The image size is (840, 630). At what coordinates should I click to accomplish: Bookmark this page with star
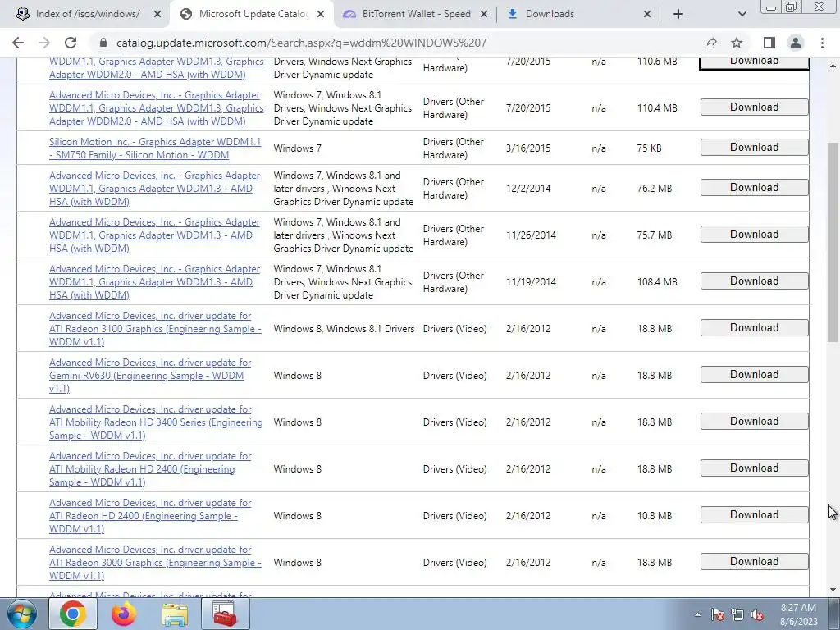click(737, 43)
